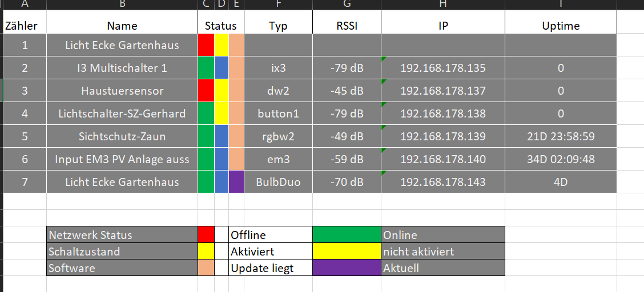644x292 pixels.
Task: Click the IP cell 192.168.178.135
Action: pos(443,68)
